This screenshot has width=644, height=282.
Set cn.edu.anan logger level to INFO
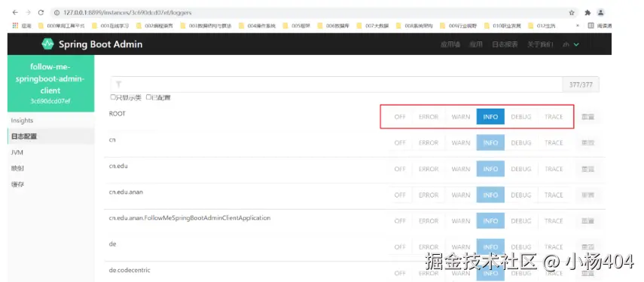tap(490, 195)
